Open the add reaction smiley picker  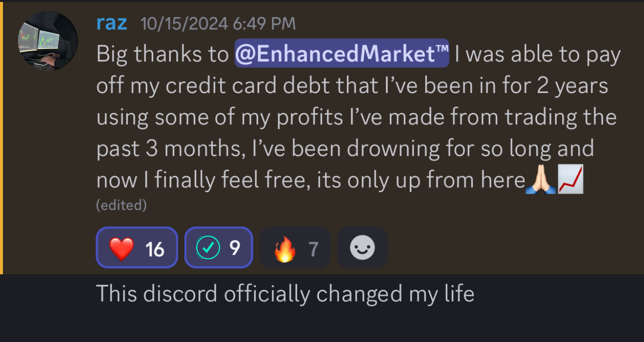coord(362,248)
